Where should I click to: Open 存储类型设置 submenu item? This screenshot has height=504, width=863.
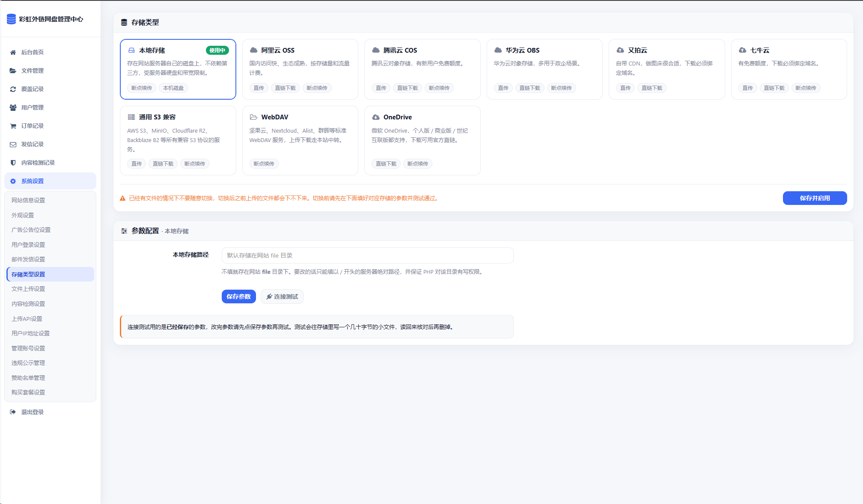click(51, 274)
